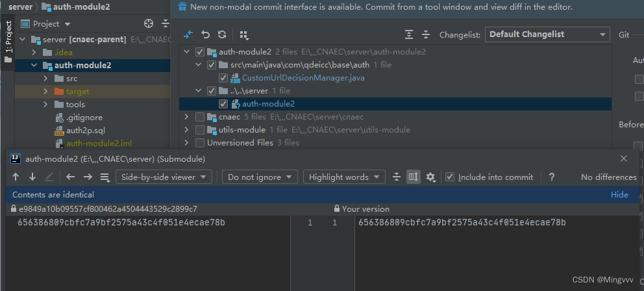Screen dimensions: 644x291
Task: Open the Project view dropdown
Action: (x=46, y=24)
